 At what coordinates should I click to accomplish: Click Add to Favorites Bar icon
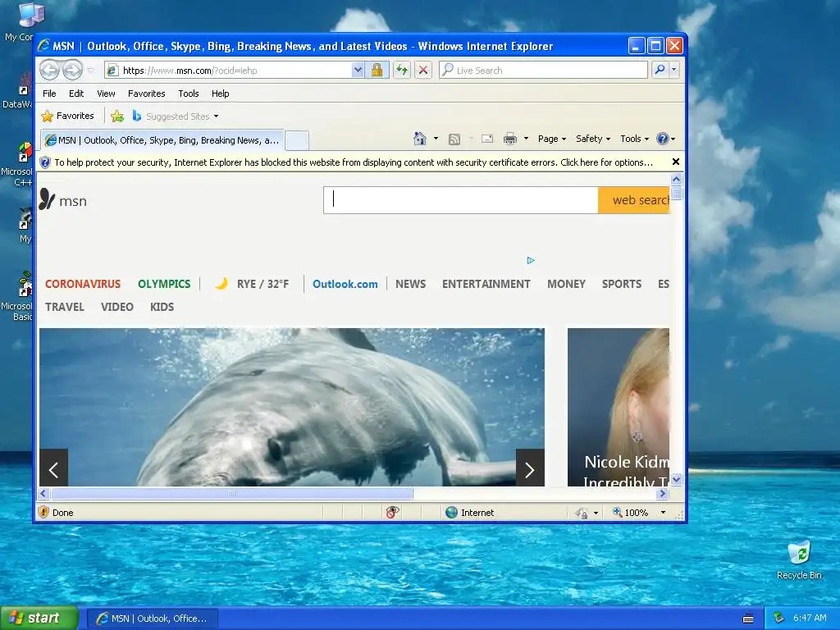[x=117, y=116]
